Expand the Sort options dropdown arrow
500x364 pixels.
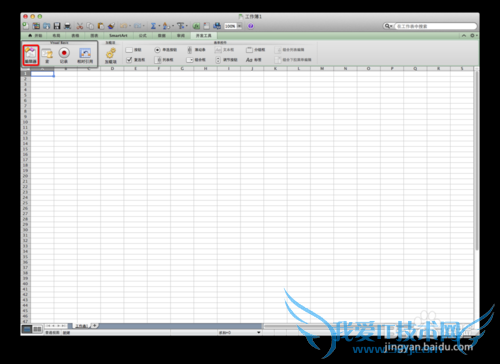173,26
